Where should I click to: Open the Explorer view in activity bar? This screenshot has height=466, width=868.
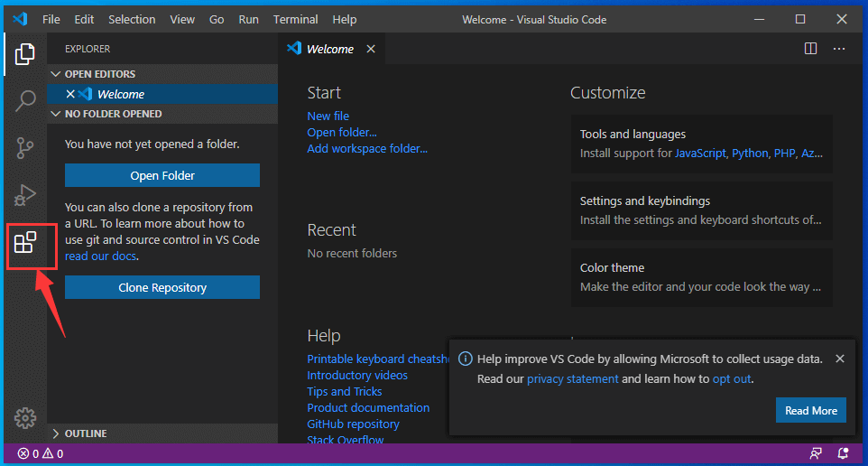(25, 54)
